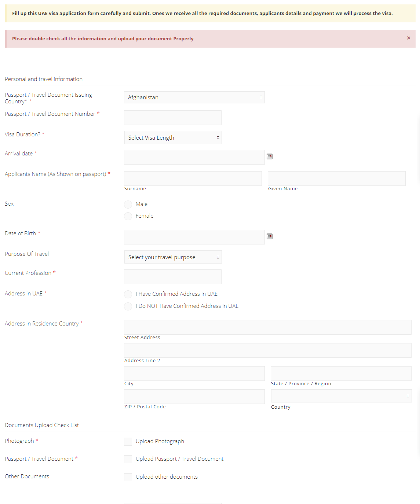Dismiss the red warning alert
Image resolution: width=420 pixels, height=504 pixels.
pos(408,38)
